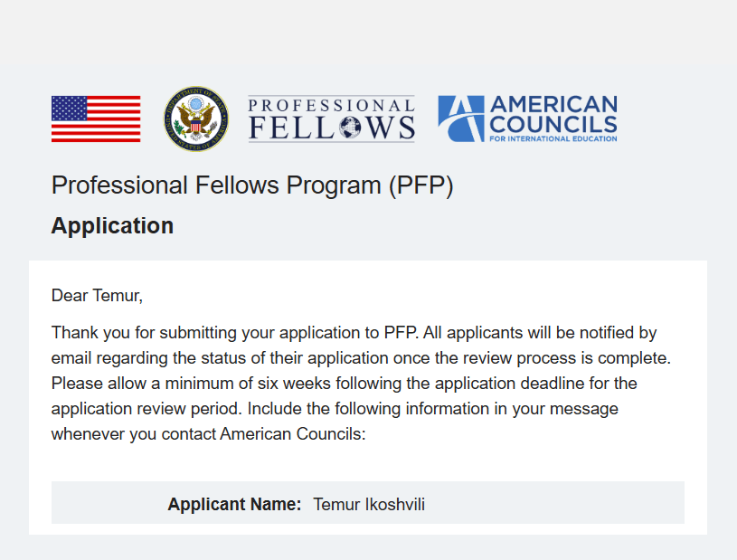Select the 'PROFESSIONAL' word in the Fellows logo
This screenshot has width=737, height=560.
pos(331,104)
